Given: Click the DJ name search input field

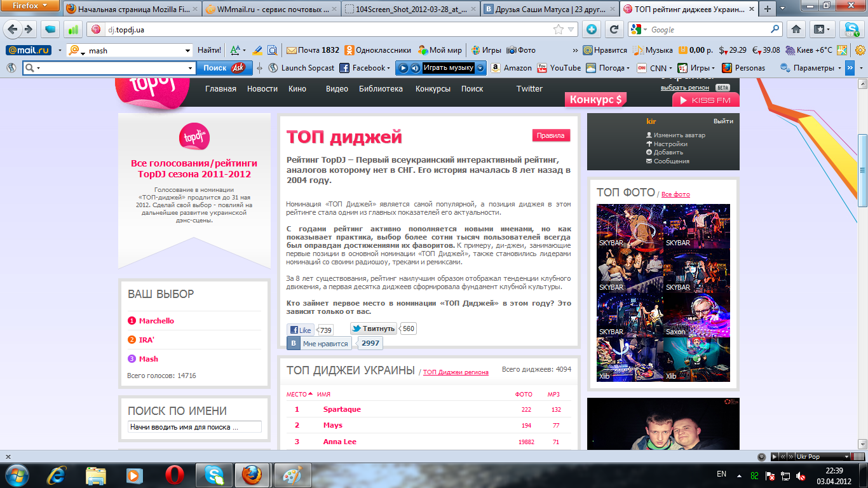Looking at the screenshot, I should tap(194, 427).
